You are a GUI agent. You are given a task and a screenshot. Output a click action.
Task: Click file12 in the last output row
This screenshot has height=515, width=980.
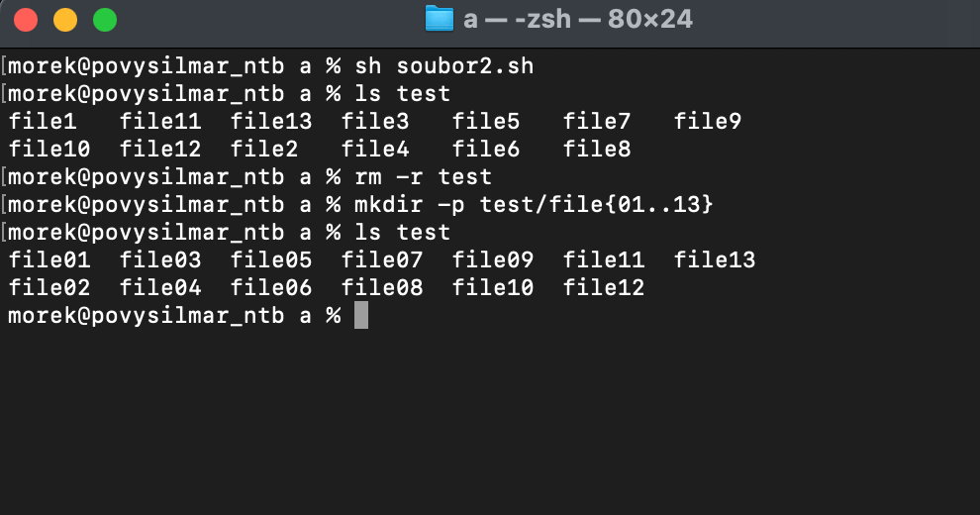[604, 287]
